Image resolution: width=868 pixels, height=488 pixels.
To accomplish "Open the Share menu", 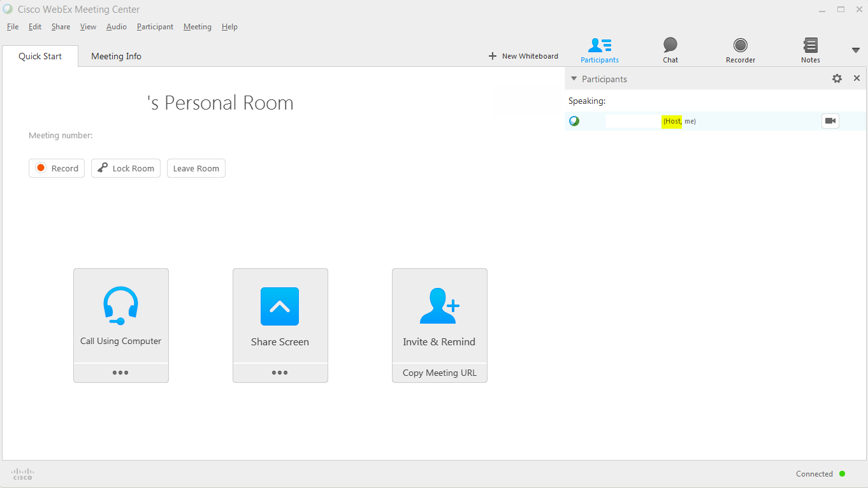I will click(61, 27).
